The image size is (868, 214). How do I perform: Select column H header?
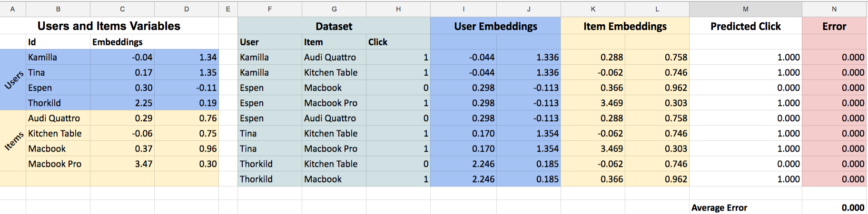click(398, 9)
